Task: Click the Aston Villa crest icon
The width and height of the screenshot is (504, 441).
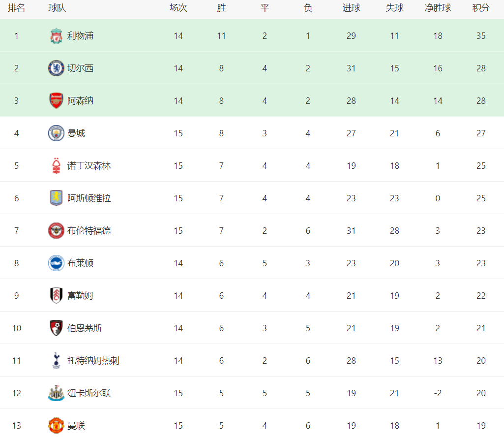Action: 56,198
